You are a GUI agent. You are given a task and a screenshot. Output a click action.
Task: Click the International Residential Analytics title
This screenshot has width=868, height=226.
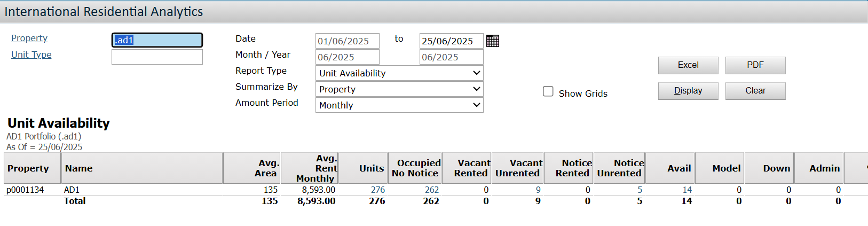click(x=104, y=12)
